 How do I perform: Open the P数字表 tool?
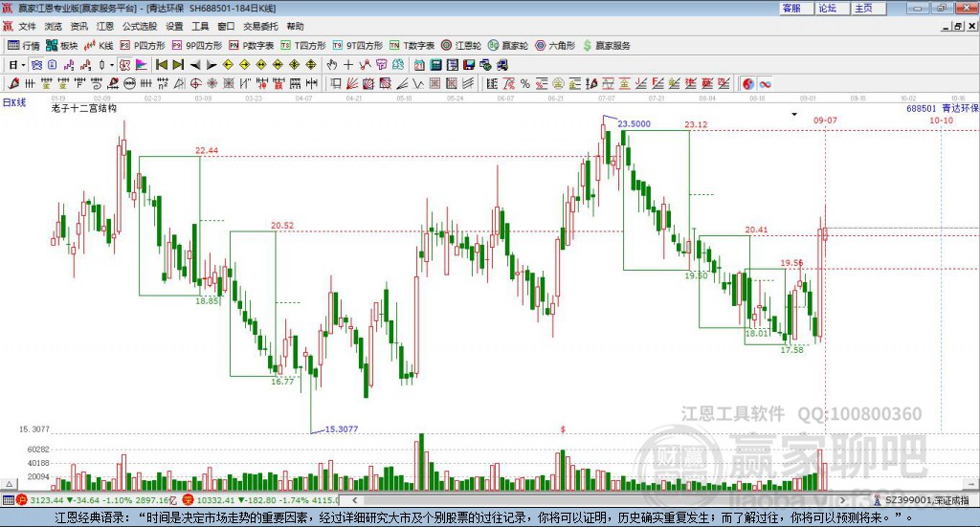252,46
